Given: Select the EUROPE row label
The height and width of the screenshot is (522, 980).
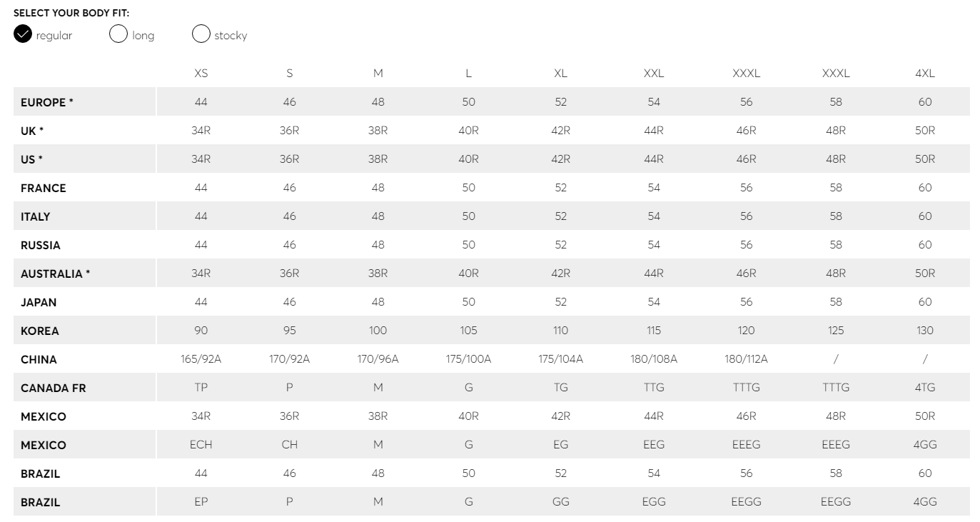Looking at the screenshot, I should point(47,102).
